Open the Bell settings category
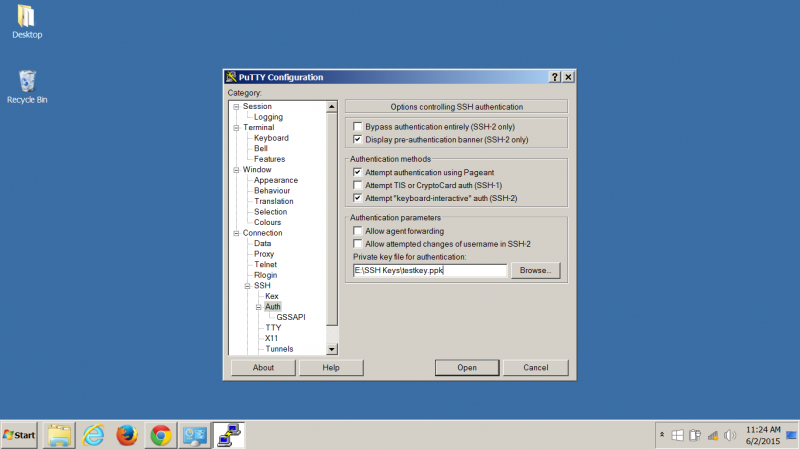The image size is (800, 450). tap(261, 148)
